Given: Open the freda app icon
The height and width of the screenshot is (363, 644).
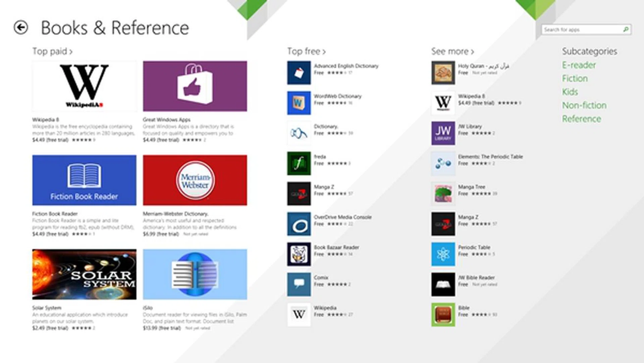Looking at the screenshot, I should click(299, 163).
